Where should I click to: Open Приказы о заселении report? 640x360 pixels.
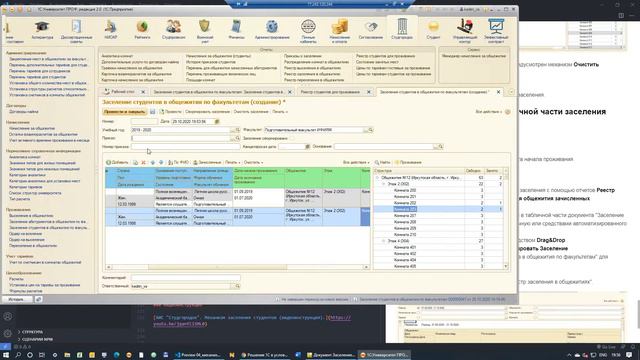(302, 56)
